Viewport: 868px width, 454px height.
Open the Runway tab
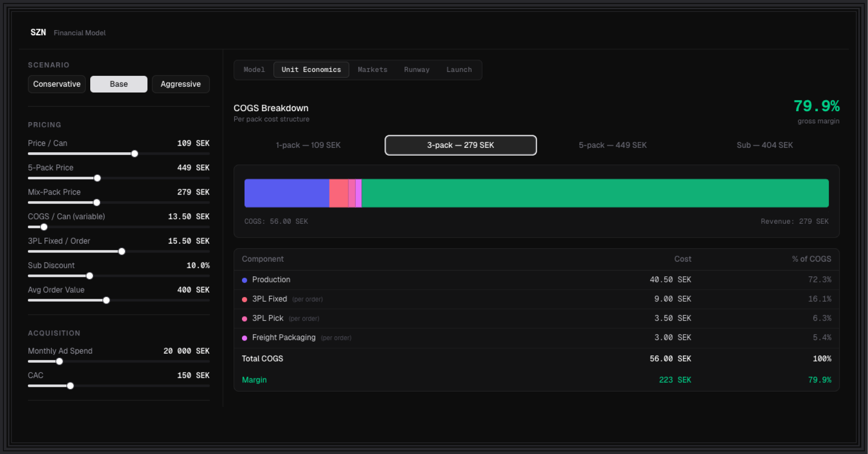click(x=416, y=70)
